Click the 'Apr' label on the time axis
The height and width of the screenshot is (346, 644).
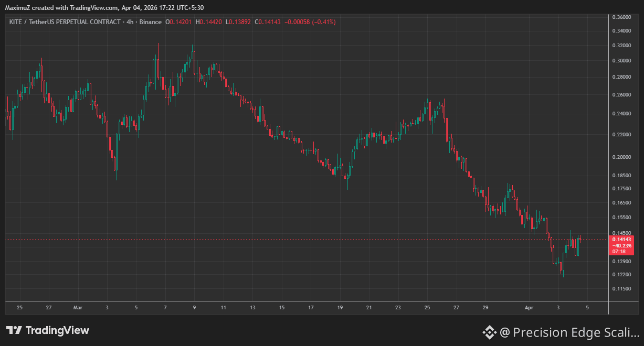coord(530,308)
